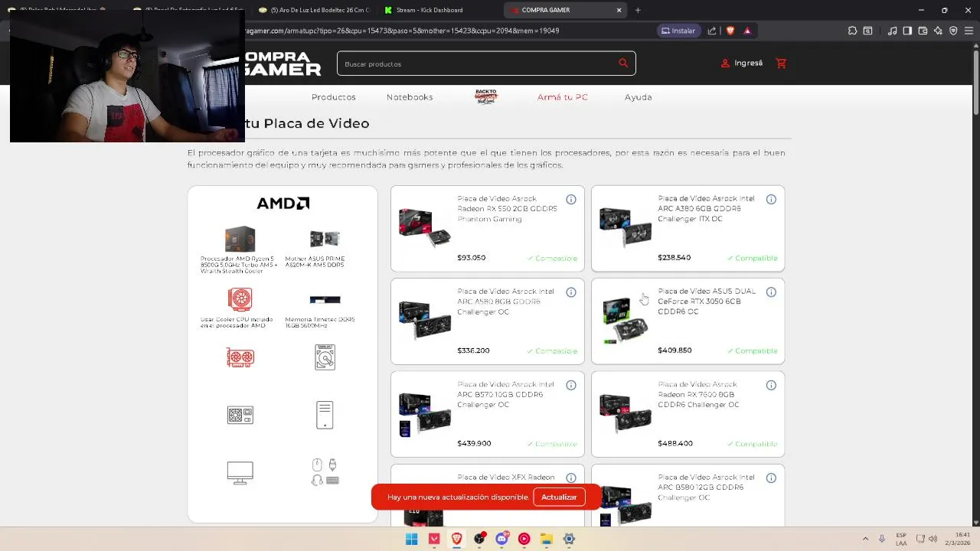Screen dimensions: 980x551
Task: Click the Actualizar button in red notification
Action: [559, 497]
